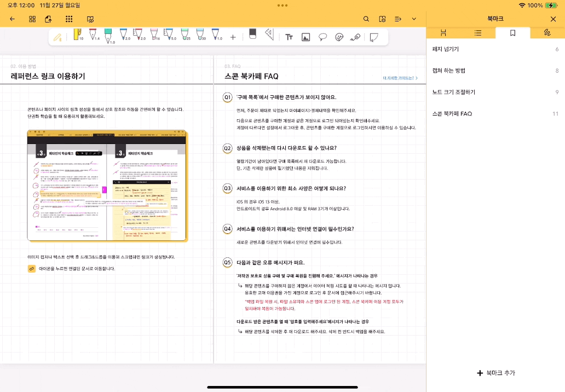This screenshot has height=392, width=565.
Task: Go back using the left arrow
Action: coord(12,19)
